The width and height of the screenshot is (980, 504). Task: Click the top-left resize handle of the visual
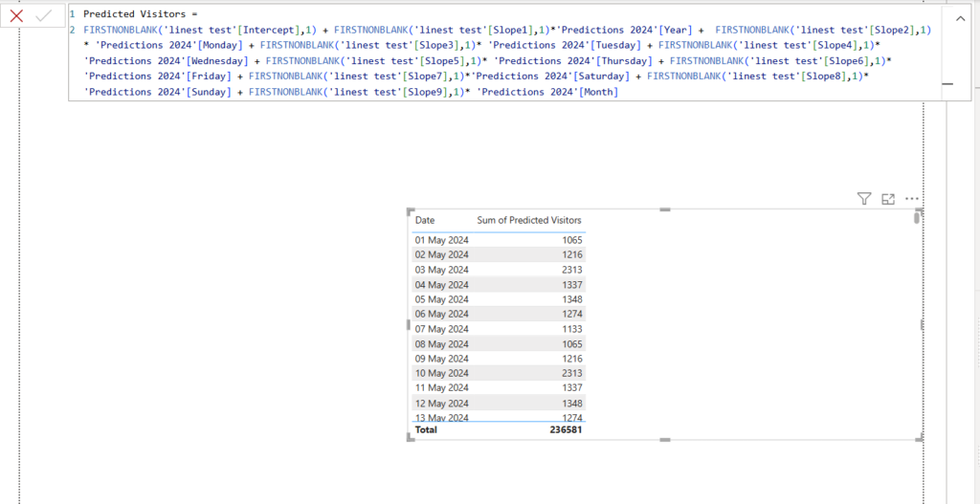tap(411, 211)
